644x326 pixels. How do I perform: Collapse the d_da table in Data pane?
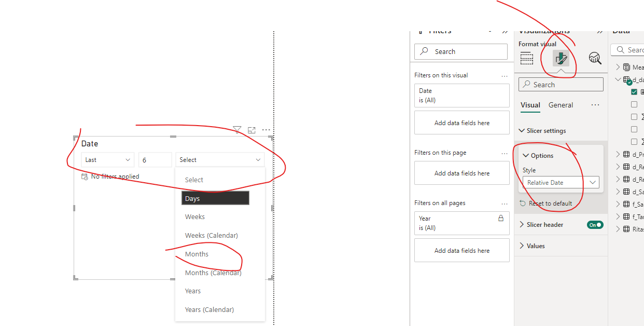(x=618, y=79)
